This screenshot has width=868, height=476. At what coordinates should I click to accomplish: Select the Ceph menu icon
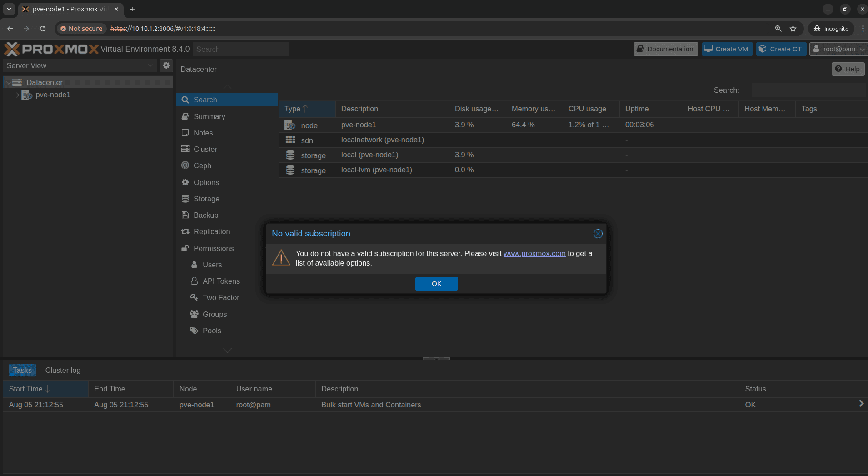(185, 165)
